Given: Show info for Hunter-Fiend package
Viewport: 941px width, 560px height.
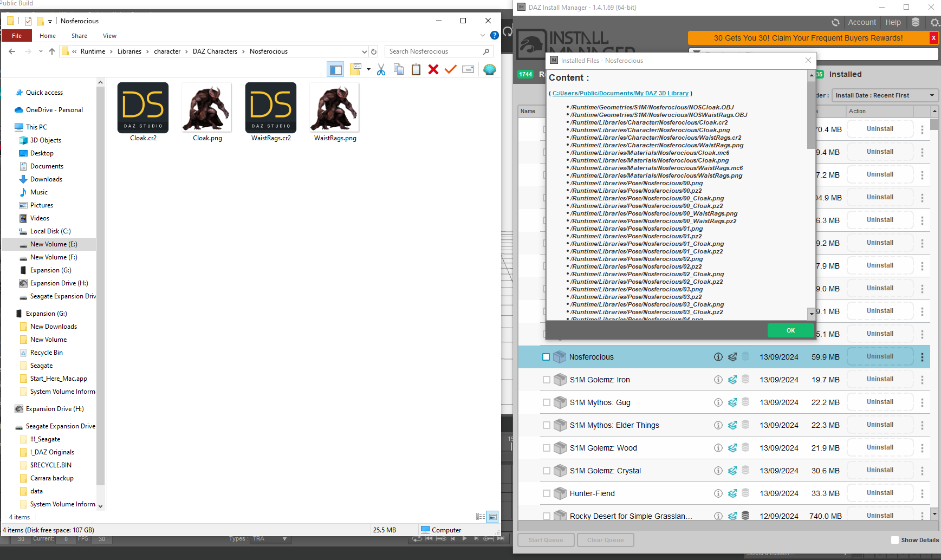Looking at the screenshot, I should click(718, 493).
